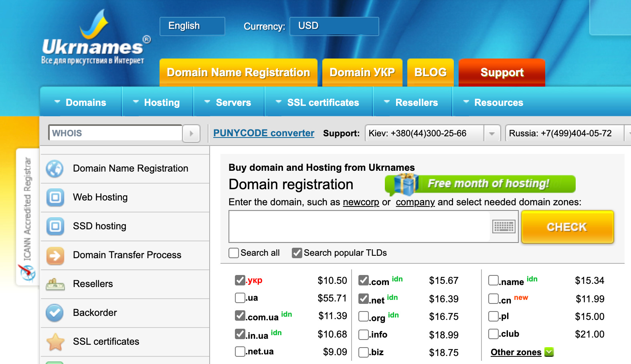Open the Domain УКР tab
631x364 pixels.
click(x=362, y=73)
